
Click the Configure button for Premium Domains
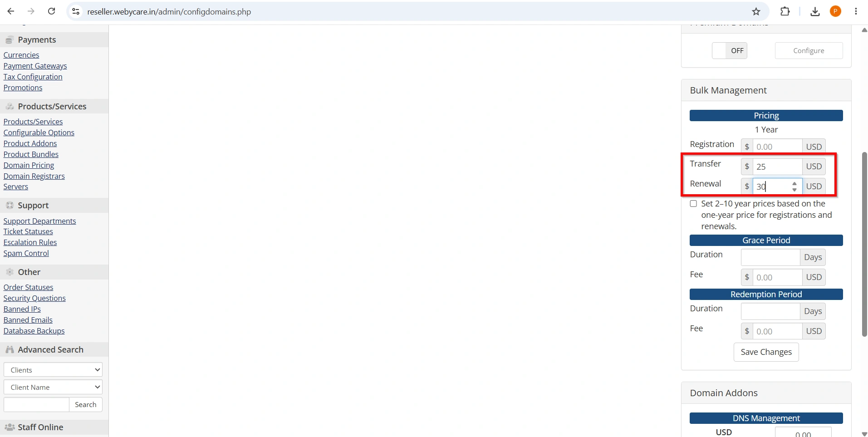(x=809, y=51)
